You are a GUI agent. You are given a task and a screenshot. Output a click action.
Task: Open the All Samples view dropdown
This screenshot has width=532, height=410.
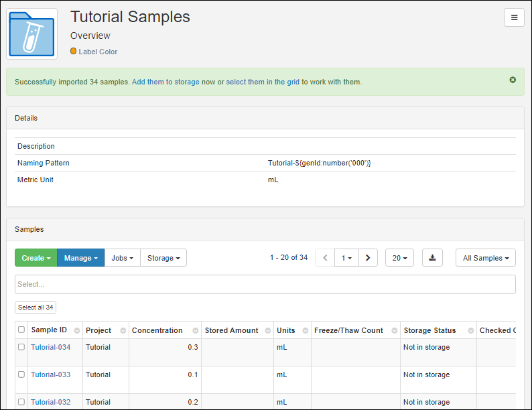[485, 258]
